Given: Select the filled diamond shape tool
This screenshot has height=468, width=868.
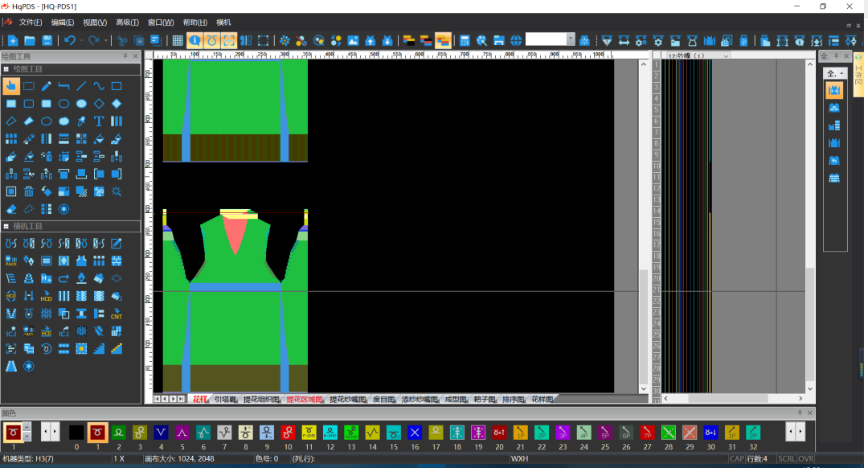Looking at the screenshot, I should [x=117, y=104].
